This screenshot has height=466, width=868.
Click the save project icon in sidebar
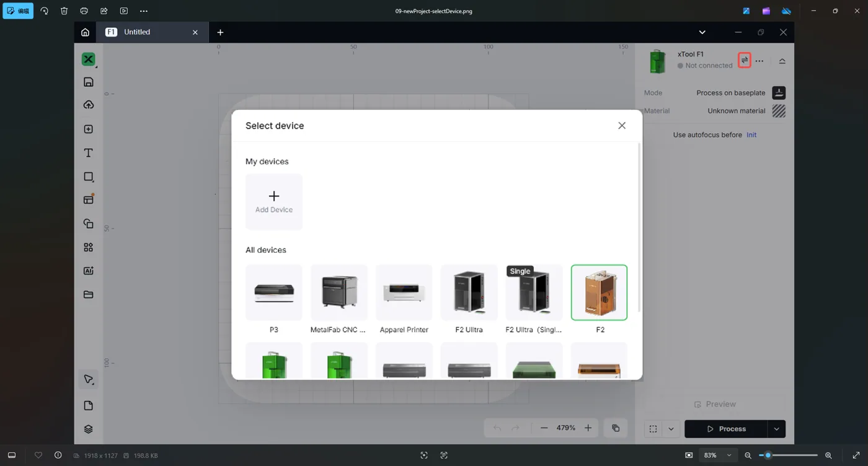point(89,82)
